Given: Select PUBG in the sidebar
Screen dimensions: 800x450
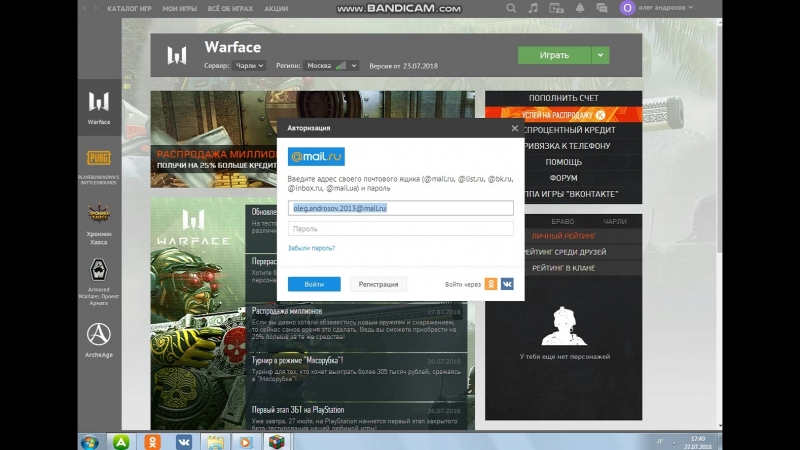Looking at the screenshot, I should coord(99,165).
